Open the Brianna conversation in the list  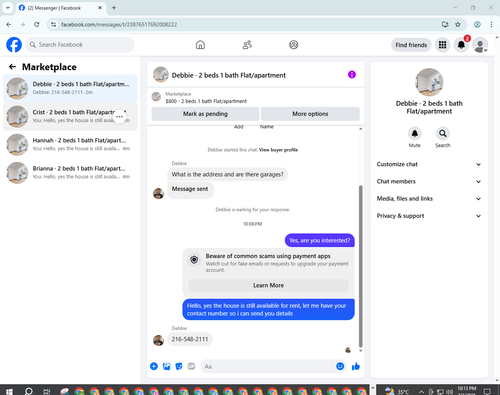(70, 172)
